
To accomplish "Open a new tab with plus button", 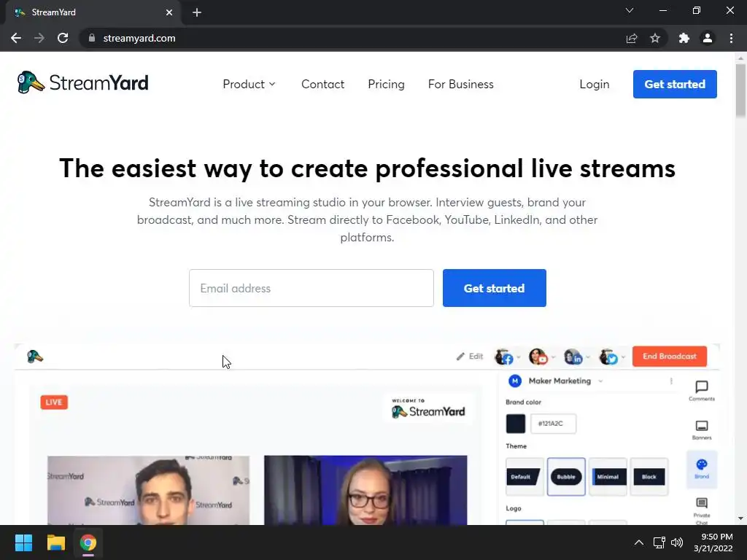I will (197, 12).
